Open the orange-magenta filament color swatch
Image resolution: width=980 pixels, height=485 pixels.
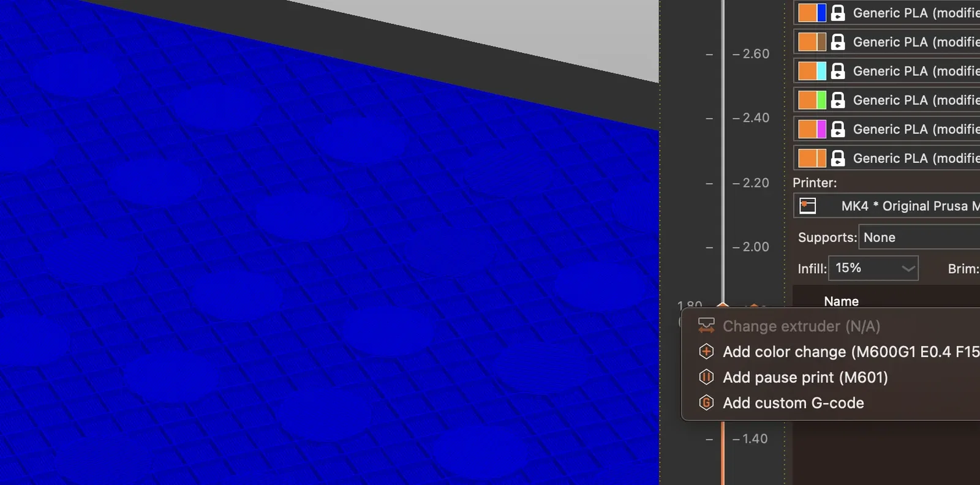coord(812,129)
